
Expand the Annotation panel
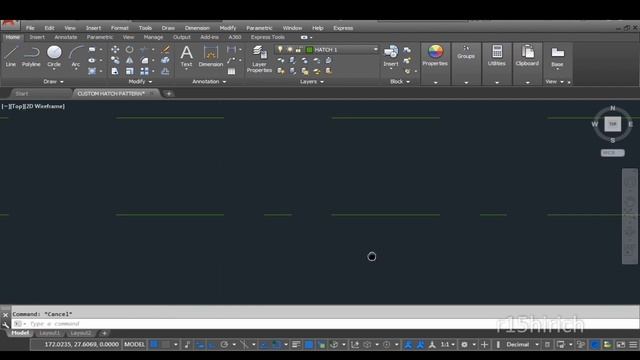pos(209,82)
